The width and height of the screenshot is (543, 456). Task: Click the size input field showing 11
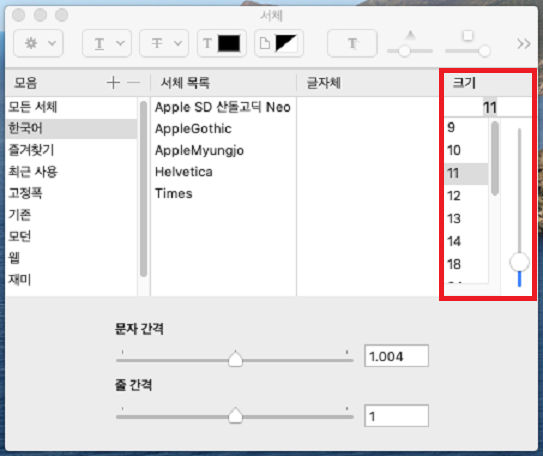tap(488, 107)
